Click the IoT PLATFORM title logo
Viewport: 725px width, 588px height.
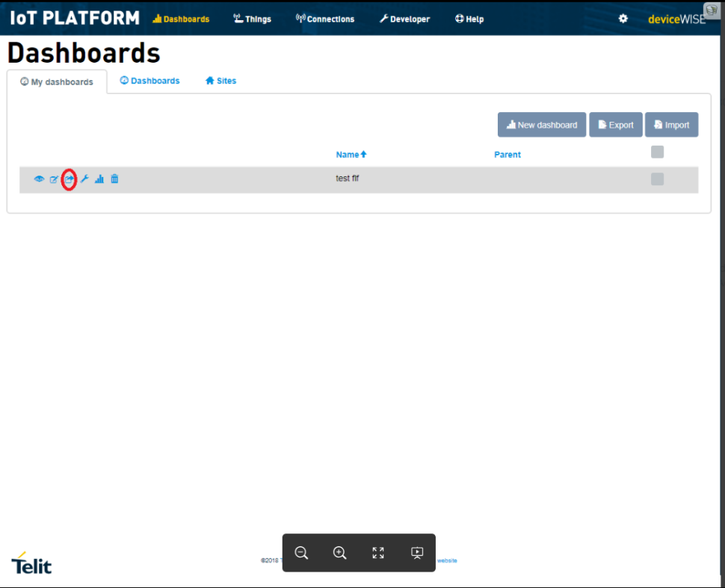click(75, 18)
